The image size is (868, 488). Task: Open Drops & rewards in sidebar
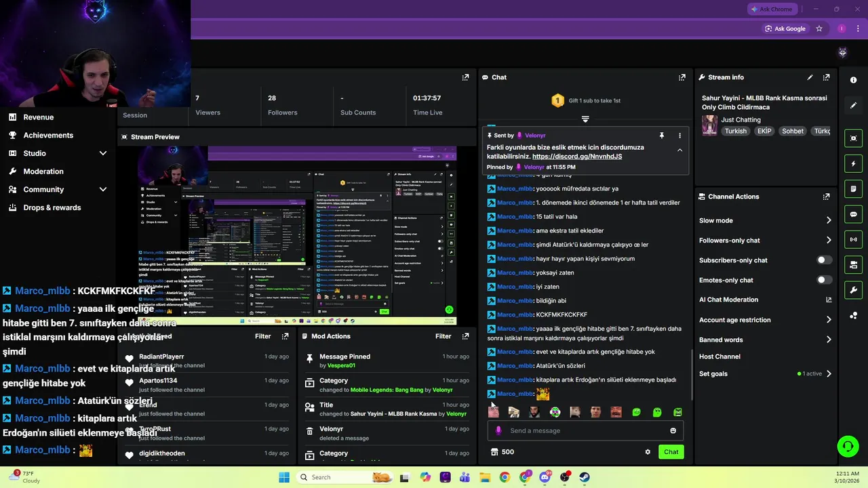52,207
